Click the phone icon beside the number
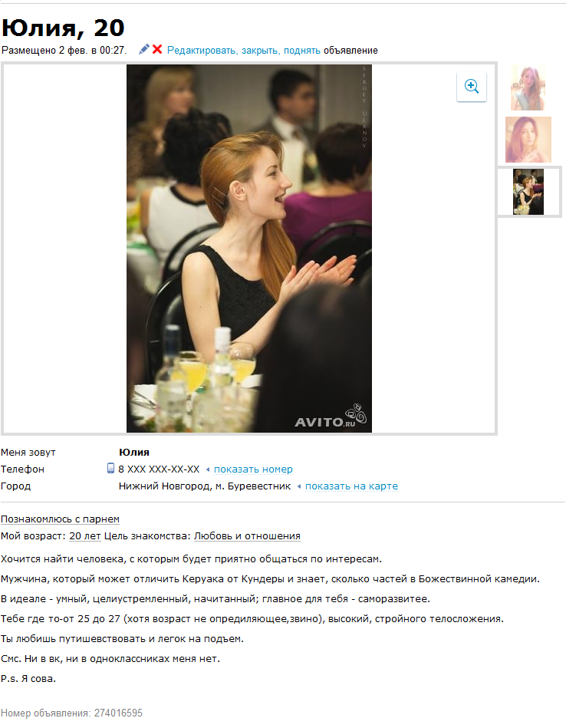 (x=110, y=468)
